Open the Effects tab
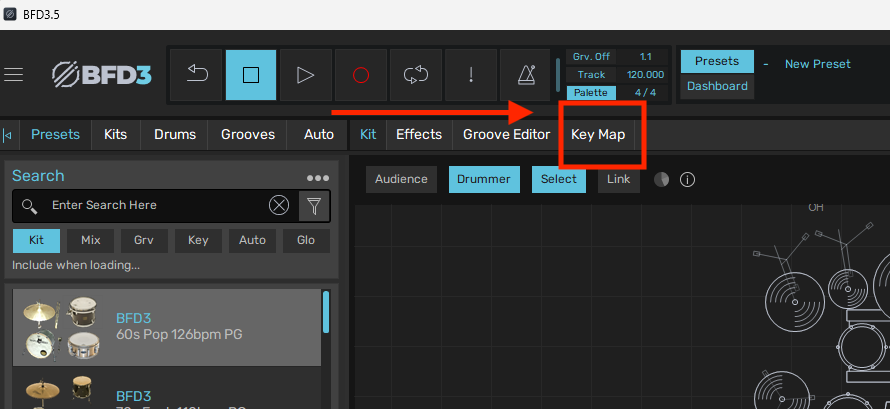Viewport: 890px width, 409px height. click(x=419, y=134)
